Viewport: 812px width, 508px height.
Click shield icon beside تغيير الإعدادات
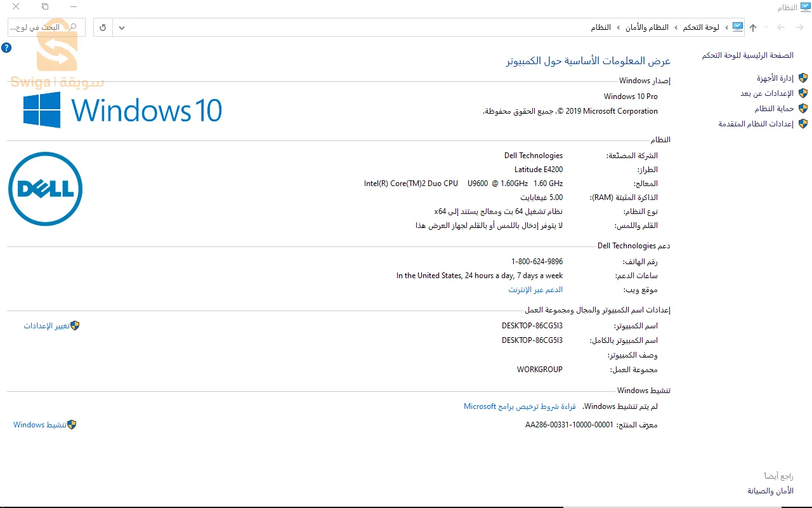pos(75,326)
